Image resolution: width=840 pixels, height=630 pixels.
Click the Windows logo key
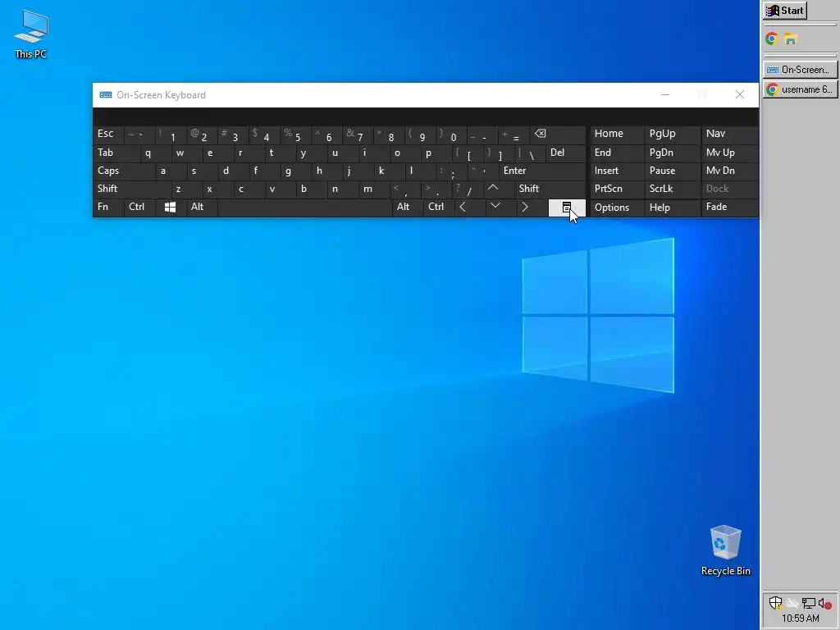click(x=171, y=208)
